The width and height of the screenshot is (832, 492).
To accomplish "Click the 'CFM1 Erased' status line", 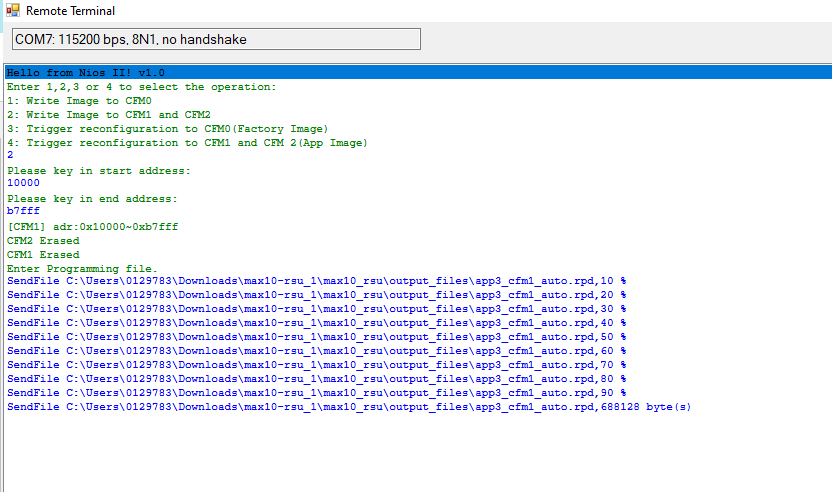I will pos(43,255).
